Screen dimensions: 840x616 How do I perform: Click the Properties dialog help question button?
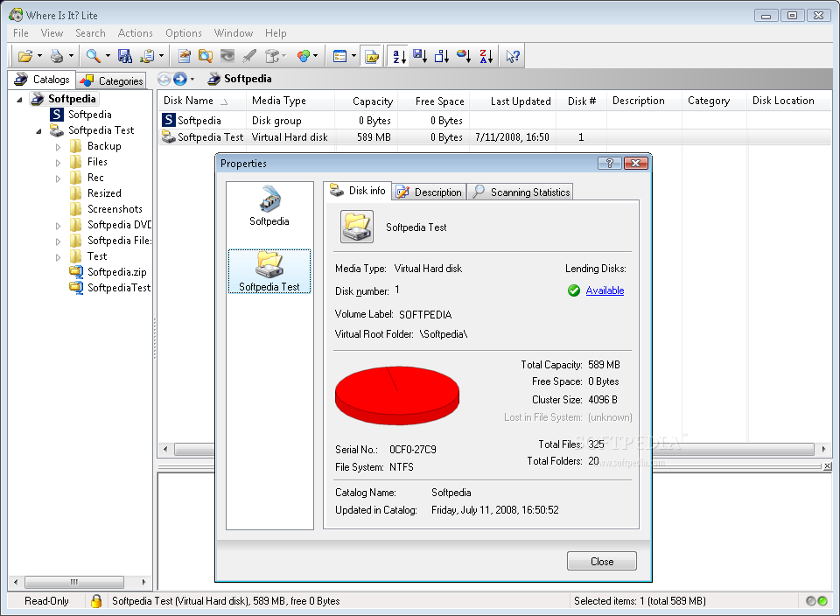tap(609, 164)
